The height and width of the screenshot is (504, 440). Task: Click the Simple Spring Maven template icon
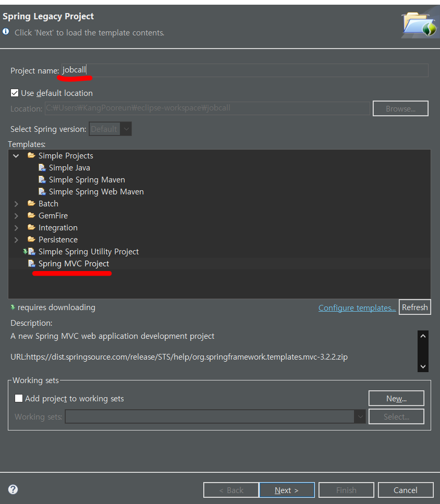click(42, 180)
